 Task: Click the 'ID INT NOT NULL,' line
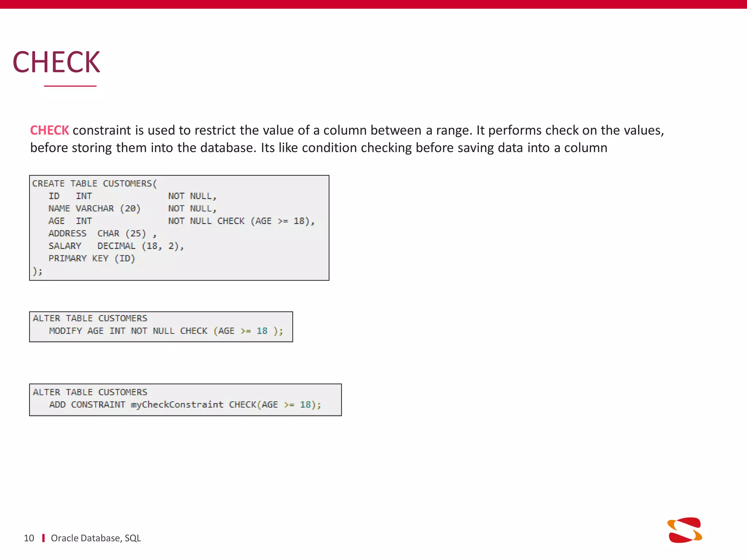click(x=132, y=196)
